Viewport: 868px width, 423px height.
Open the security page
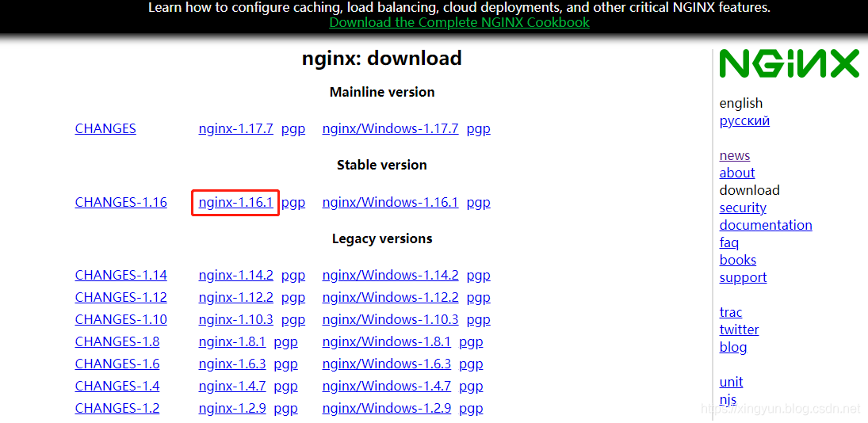click(742, 208)
